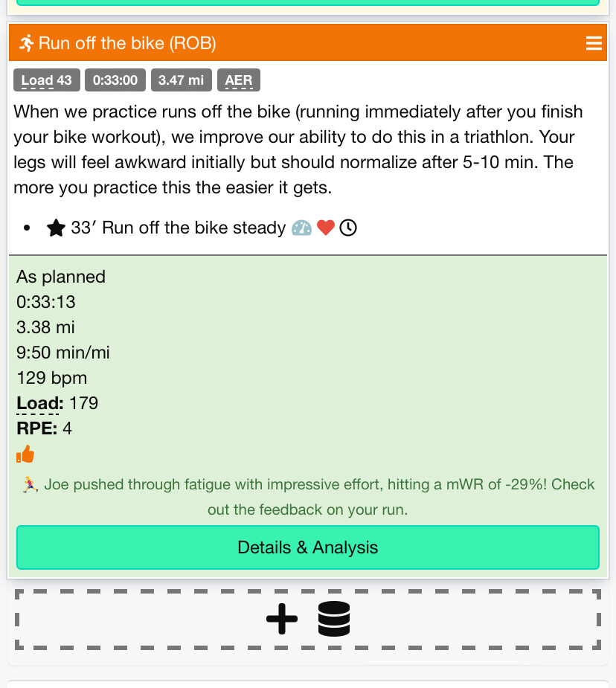The height and width of the screenshot is (688, 616).
Task: Click the underlined Load label in results
Action: pos(39,403)
